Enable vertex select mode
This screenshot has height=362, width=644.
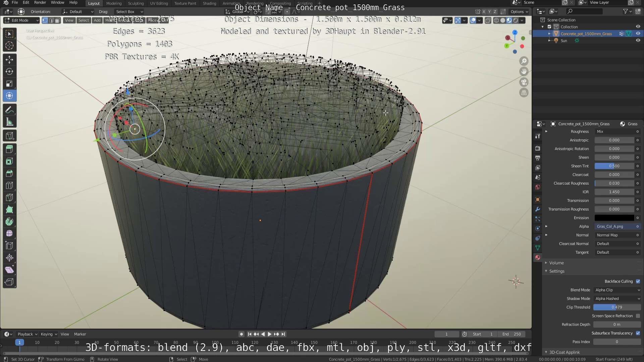point(45,20)
